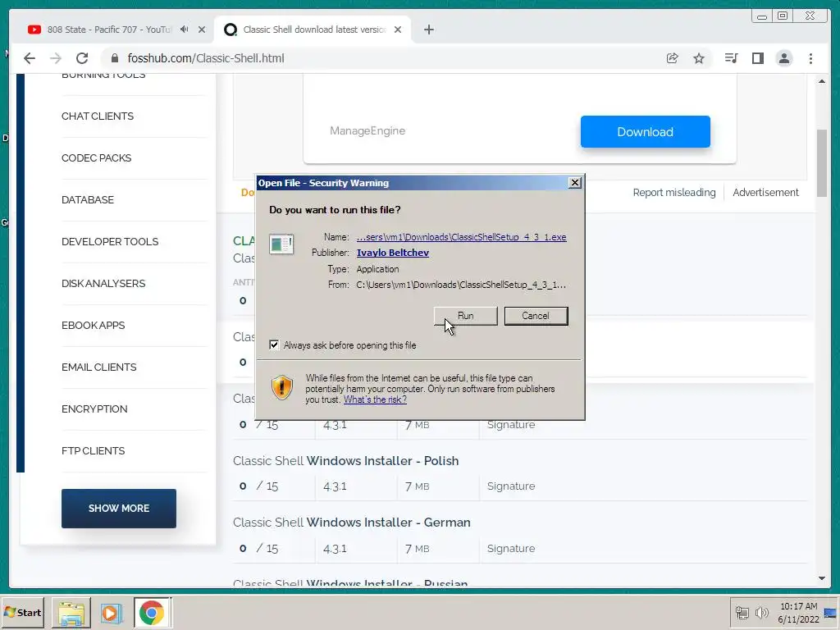Click Run in security warning dialog
Viewport: 840px width, 630px height.
[466, 316]
